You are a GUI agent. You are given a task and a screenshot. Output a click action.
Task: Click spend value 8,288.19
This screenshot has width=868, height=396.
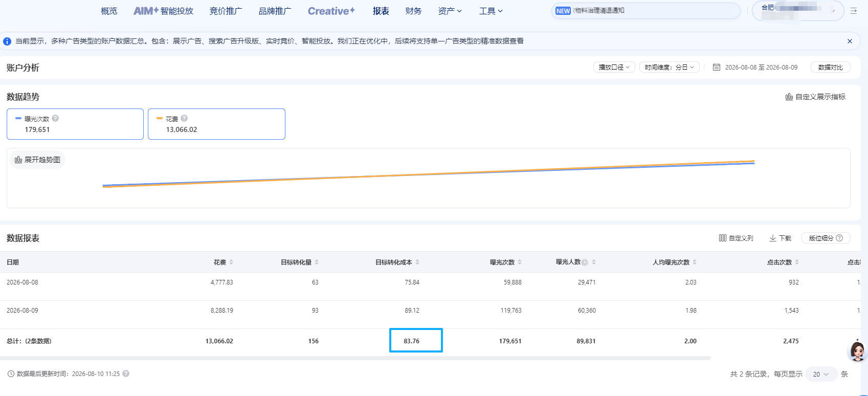tap(221, 310)
